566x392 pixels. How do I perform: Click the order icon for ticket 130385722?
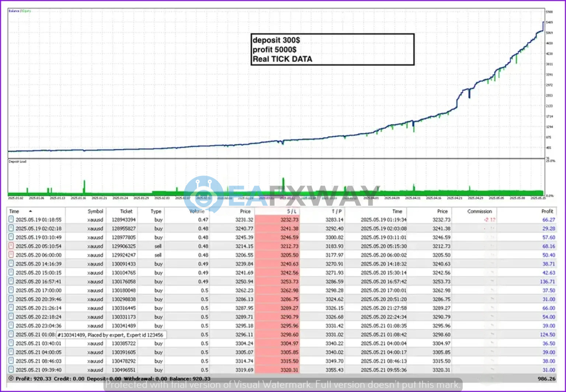pyautogui.click(x=11, y=343)
